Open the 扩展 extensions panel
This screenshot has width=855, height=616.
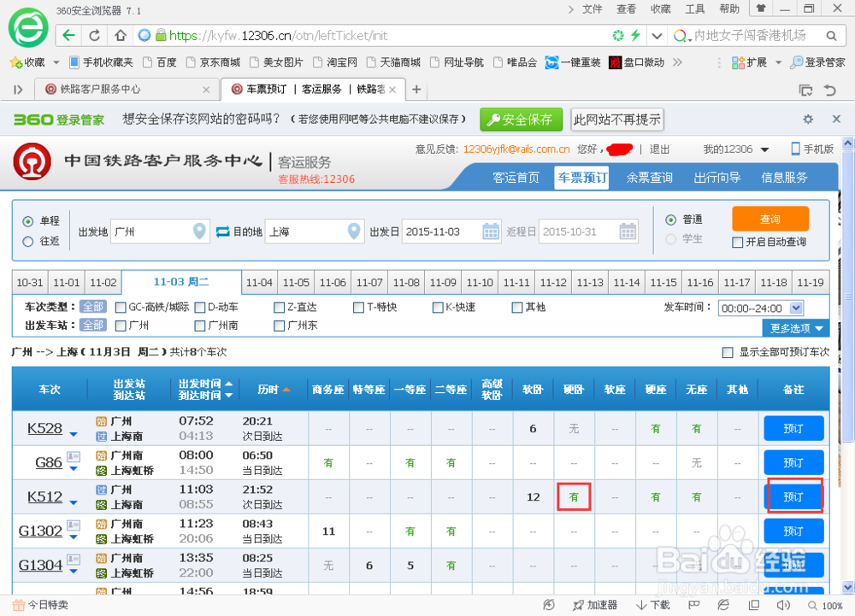[750, 63]
